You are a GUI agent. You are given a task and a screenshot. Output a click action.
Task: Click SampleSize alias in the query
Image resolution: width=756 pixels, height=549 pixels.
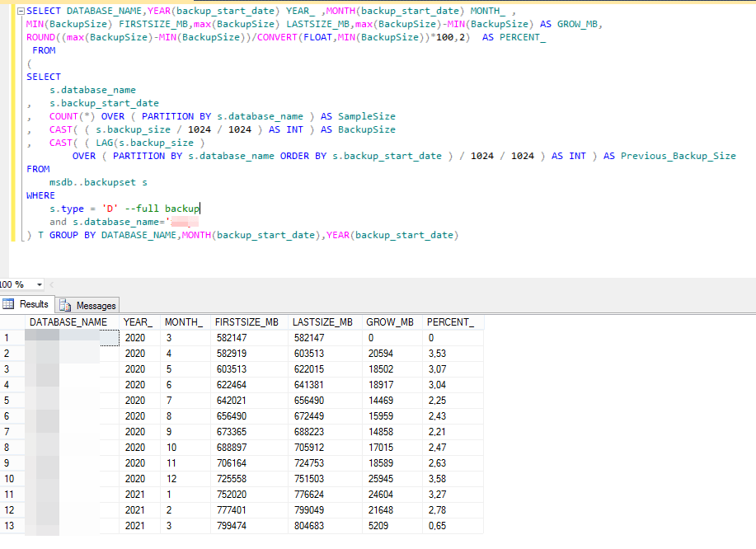(x=366, y=116)
